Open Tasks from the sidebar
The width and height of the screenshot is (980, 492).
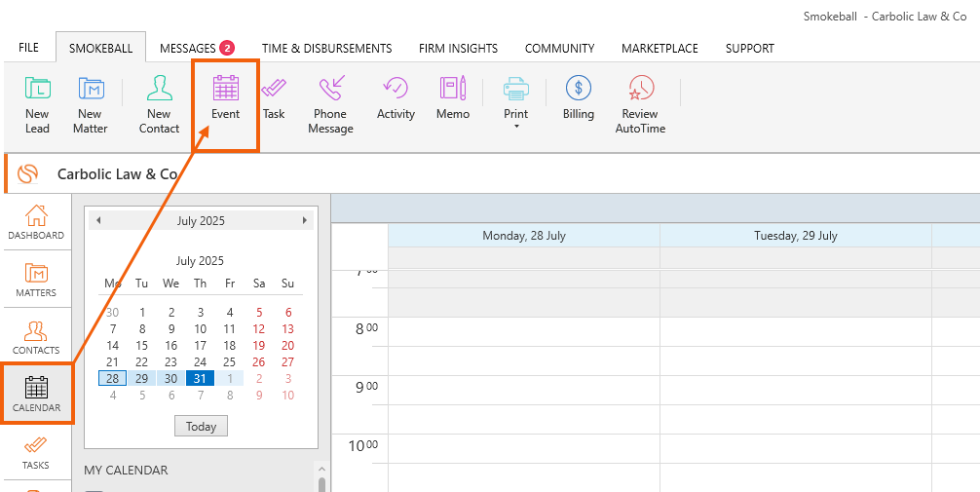click(x=36, y=452)
